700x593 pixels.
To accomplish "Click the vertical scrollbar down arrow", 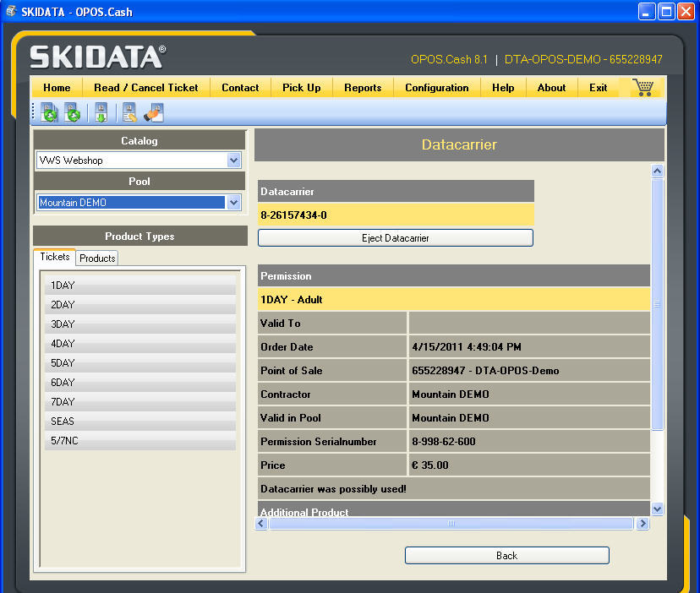I will click(x=657, y=509).
